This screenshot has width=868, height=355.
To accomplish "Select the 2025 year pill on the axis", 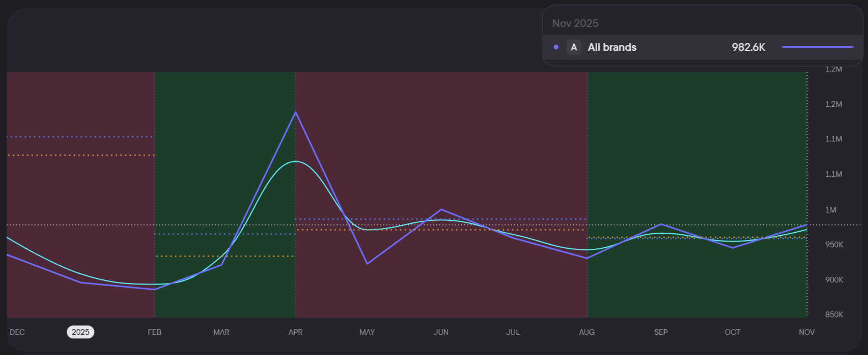I will [80, 332].
